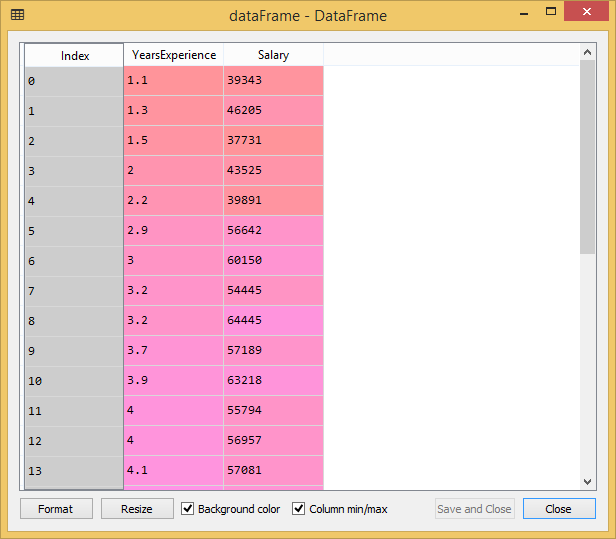Click the scrollbar up arrow
Viewport: 616px width, 539px height.
[587, 52]
